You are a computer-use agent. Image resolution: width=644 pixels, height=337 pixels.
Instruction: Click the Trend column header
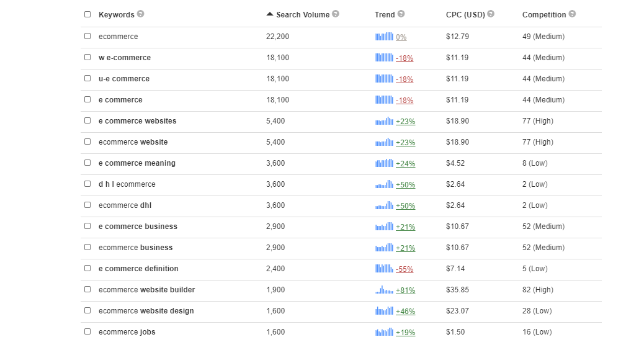pyautogui.click(x=385, y=15)
